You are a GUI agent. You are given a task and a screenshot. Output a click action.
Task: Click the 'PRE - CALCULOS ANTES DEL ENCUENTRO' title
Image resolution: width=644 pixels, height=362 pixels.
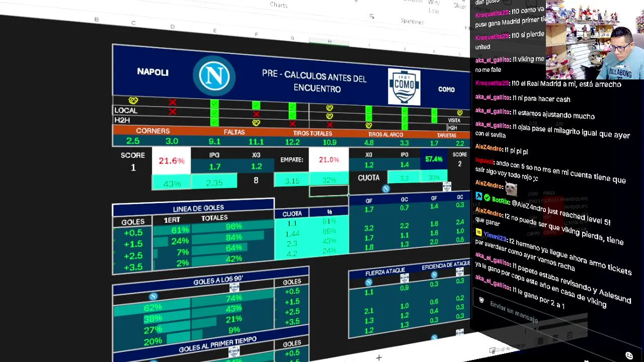click(314, 82)
